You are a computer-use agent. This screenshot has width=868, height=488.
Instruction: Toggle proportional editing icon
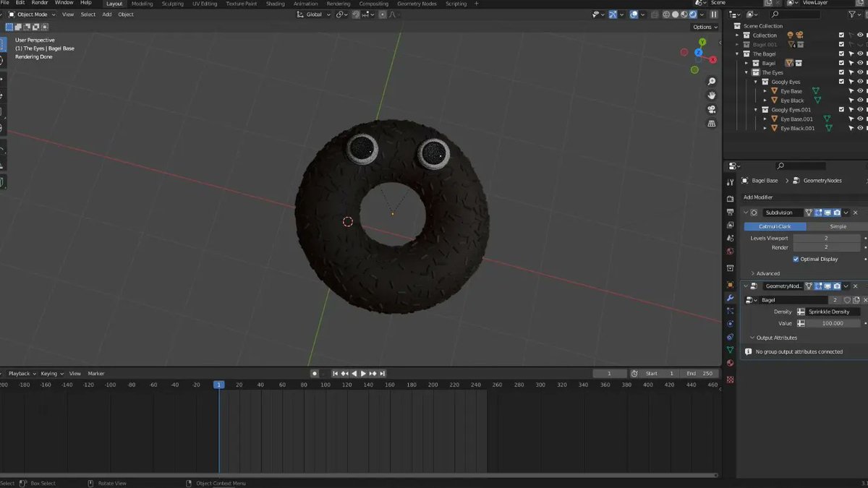click(x=381, y=14)
